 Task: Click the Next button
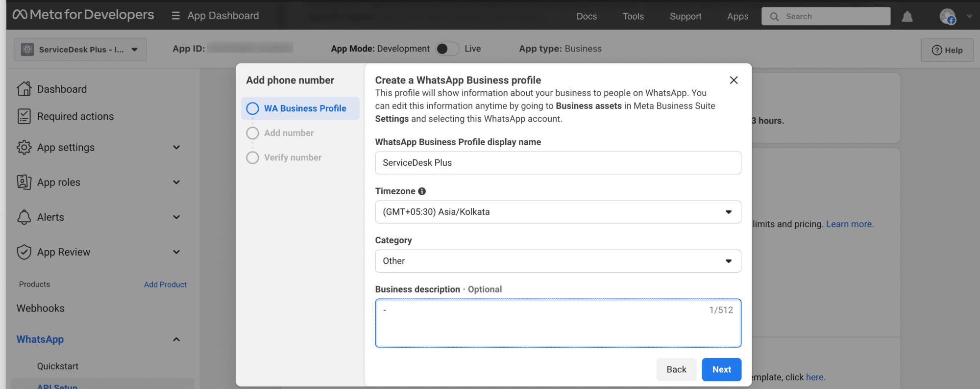pyautogui.click(x=721, y=369)
